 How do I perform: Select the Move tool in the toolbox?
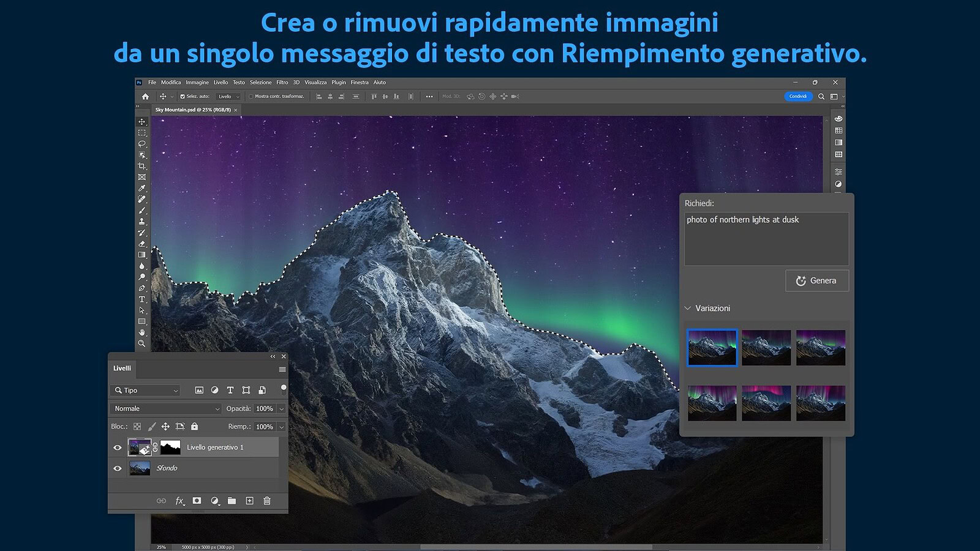142,121
